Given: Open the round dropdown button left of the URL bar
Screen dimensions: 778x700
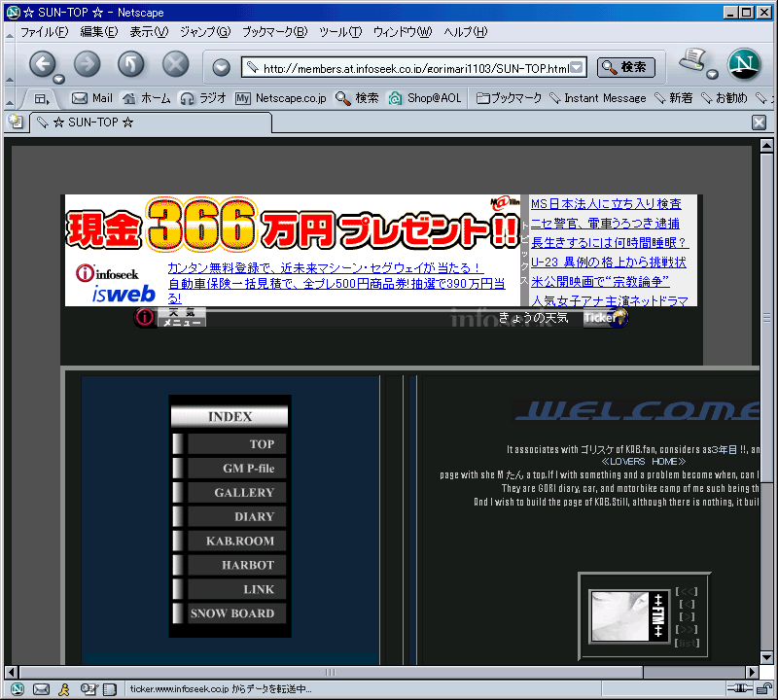Looking at the screenshot, I should pos(222,67).
